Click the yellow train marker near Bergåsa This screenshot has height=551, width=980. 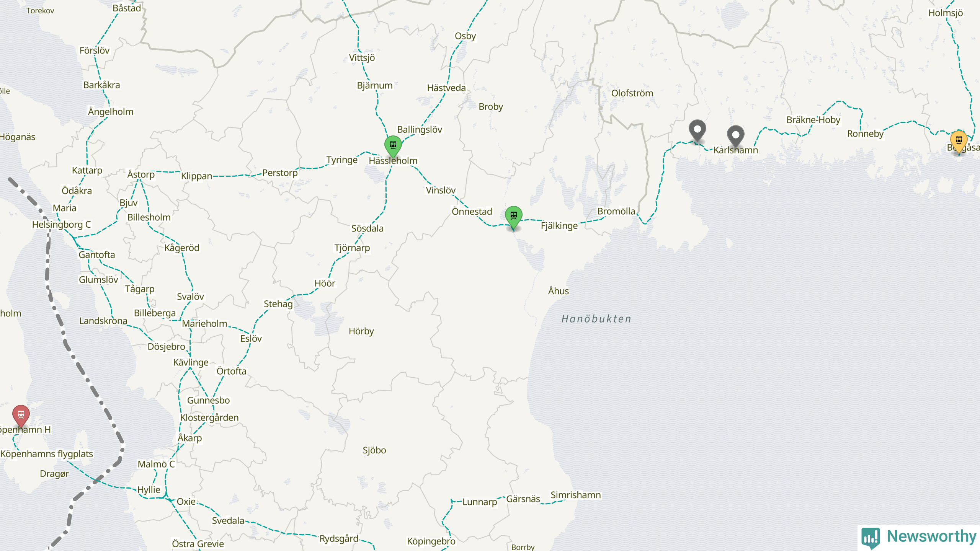coord(959,141)
